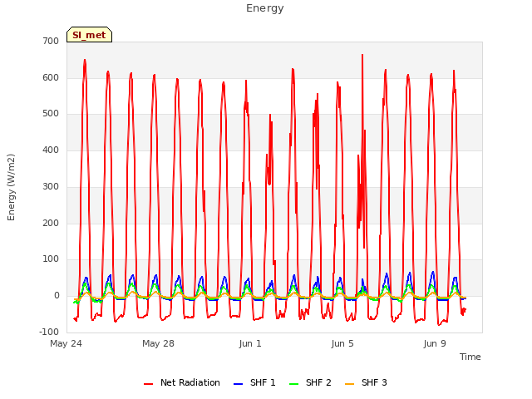Screen dimensions: 532x399
Task: Click the 300 y-axis tick label
Action: (x=51, y=186)
